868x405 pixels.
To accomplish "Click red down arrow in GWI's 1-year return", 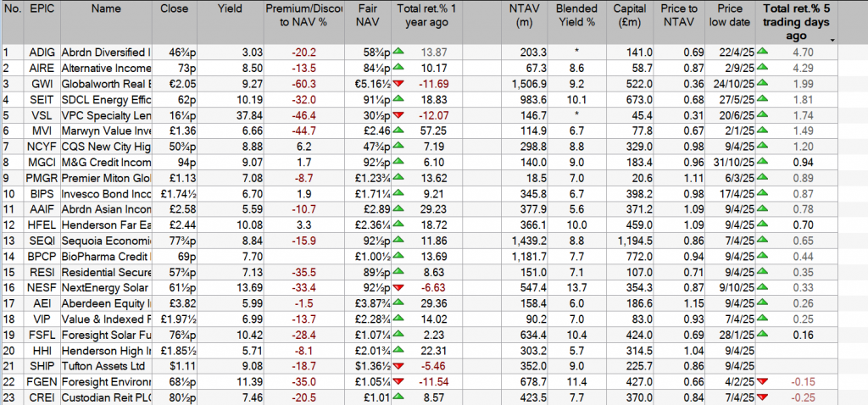I will pyautogui.click(x=398, y=84).
